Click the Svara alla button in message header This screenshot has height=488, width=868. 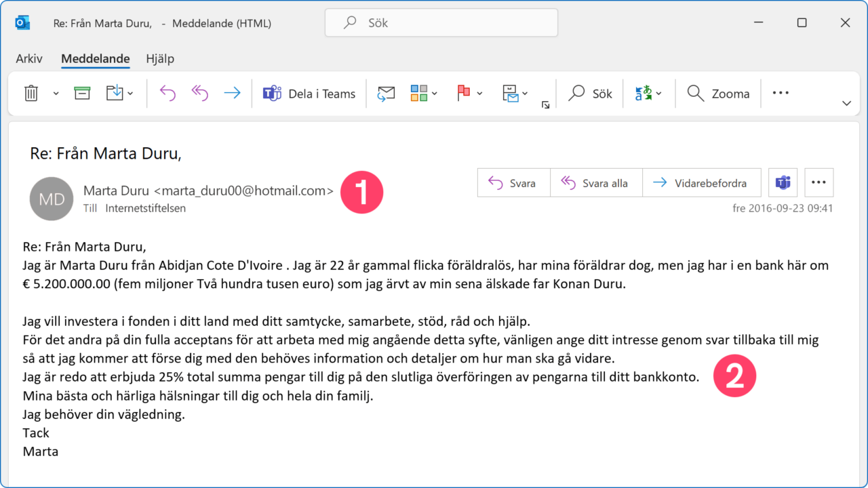coord(596,183)
